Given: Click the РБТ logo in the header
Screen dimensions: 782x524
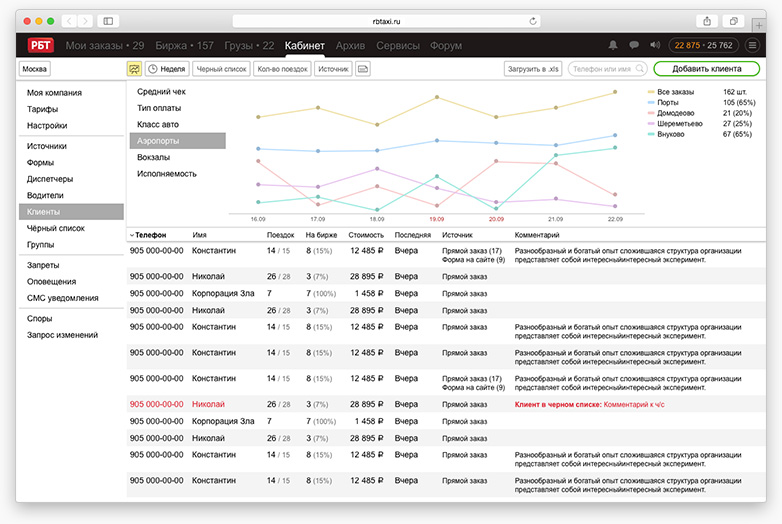Looking at the screenshot, I should (40, 45).
